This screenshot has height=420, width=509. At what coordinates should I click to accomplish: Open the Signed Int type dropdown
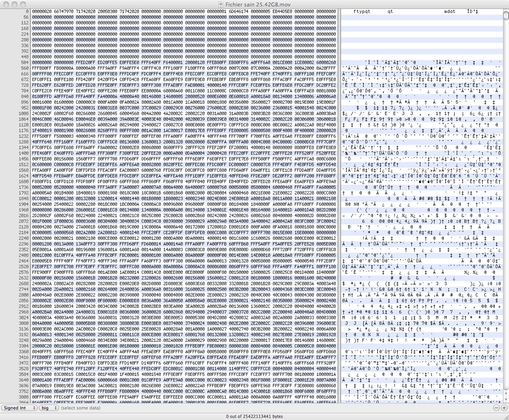coord(19,408)
